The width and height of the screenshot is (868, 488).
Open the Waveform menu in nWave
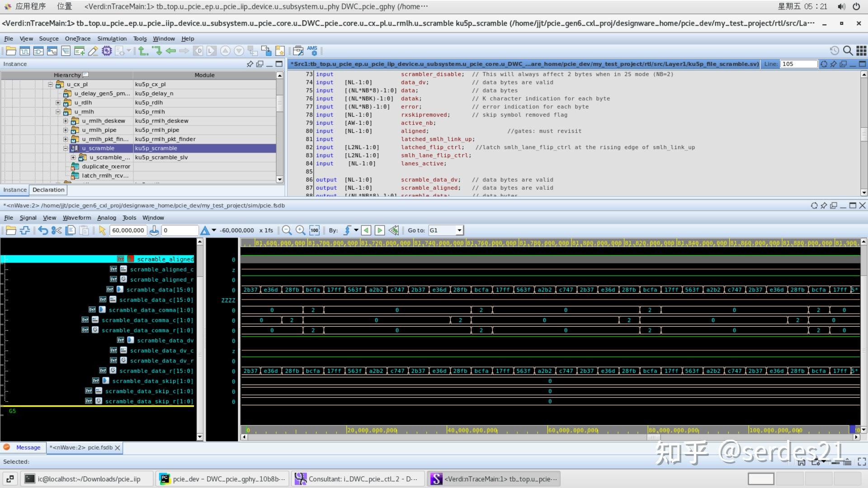[77, 218]
